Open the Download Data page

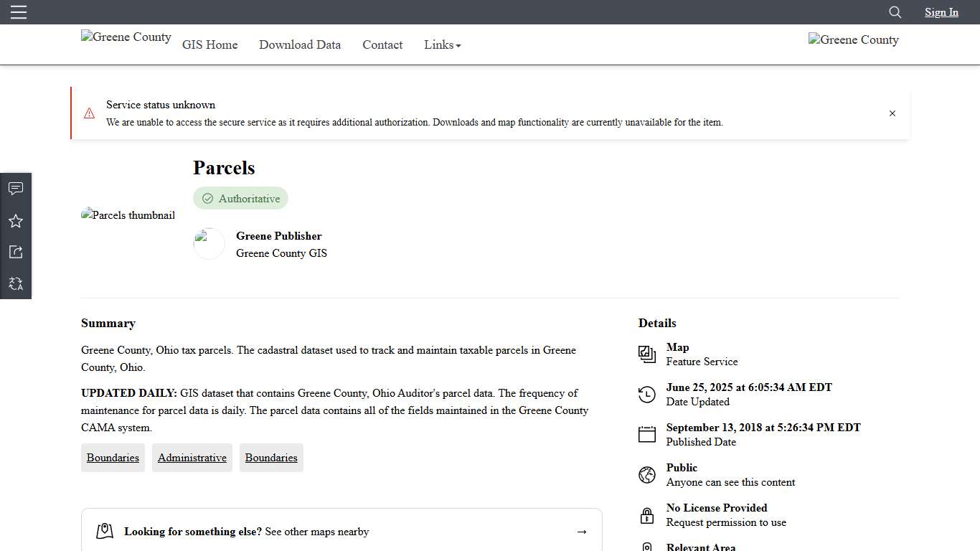tap(300, 44)
